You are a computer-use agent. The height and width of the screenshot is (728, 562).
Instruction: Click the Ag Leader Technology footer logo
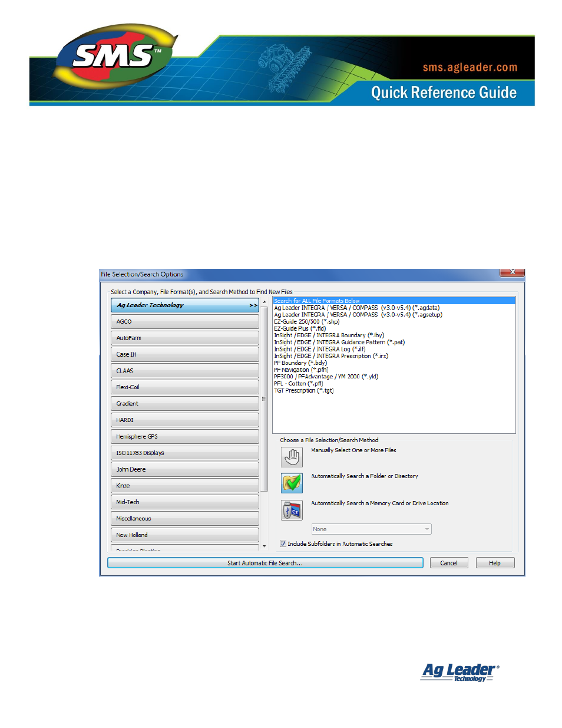click(460, 672)
